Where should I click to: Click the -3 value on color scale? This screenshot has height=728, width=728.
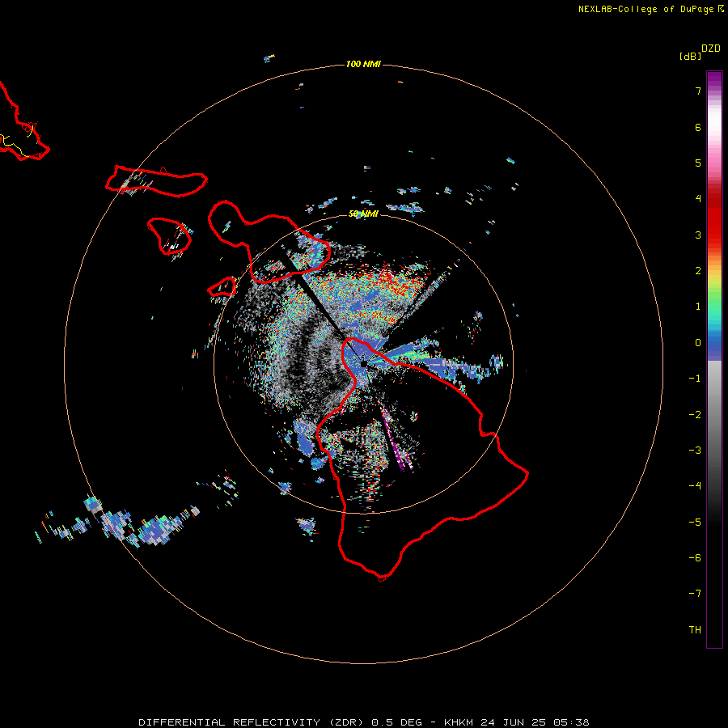click(695, 451)
